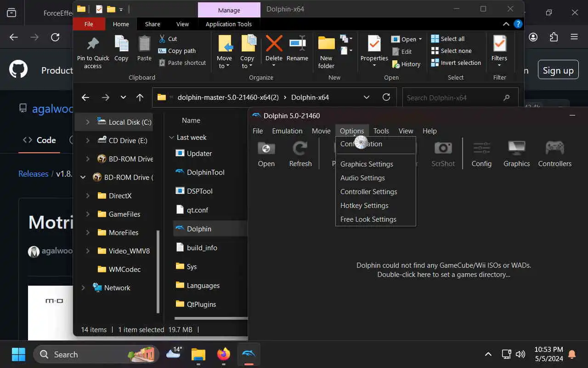
Task: Click the Search Dolphin-x64 field
Action: coord(460,98)
